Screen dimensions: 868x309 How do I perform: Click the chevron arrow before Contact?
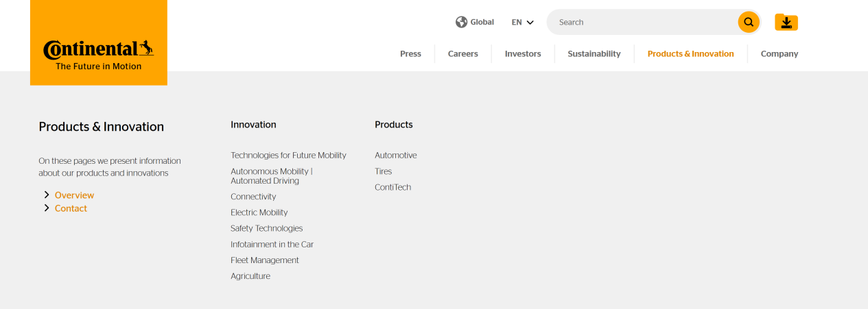tap(47, 208)
